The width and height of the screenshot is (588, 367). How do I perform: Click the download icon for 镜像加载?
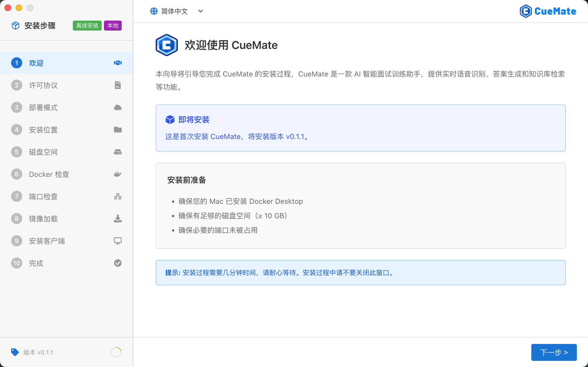click(x=118, y=219)
